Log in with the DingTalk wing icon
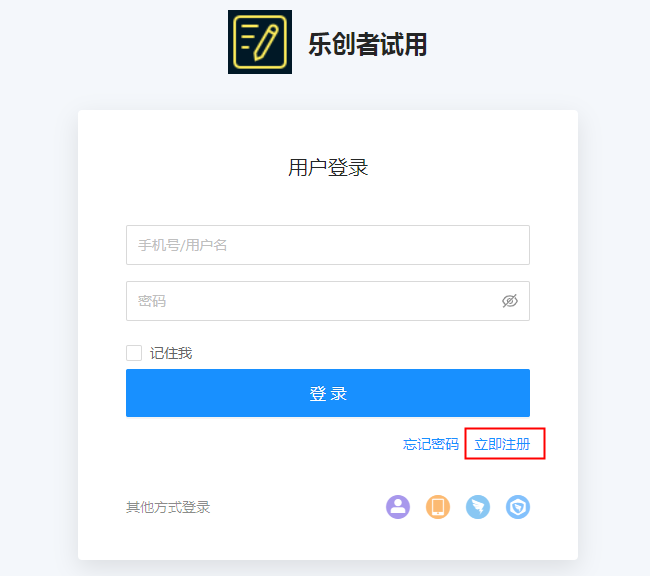The height and width of the screenshot is (576, 650). (x=478, y=507)
